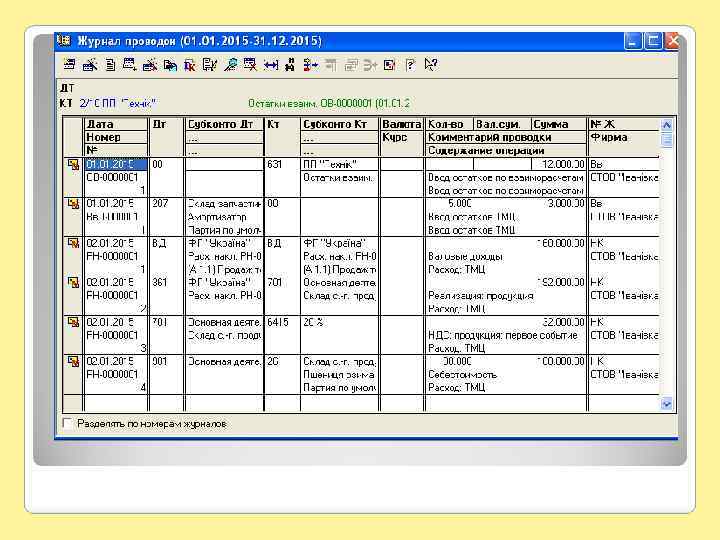720x540 pixels.
Task: Click the Кт account cell 631
Action: click(282, 164)
